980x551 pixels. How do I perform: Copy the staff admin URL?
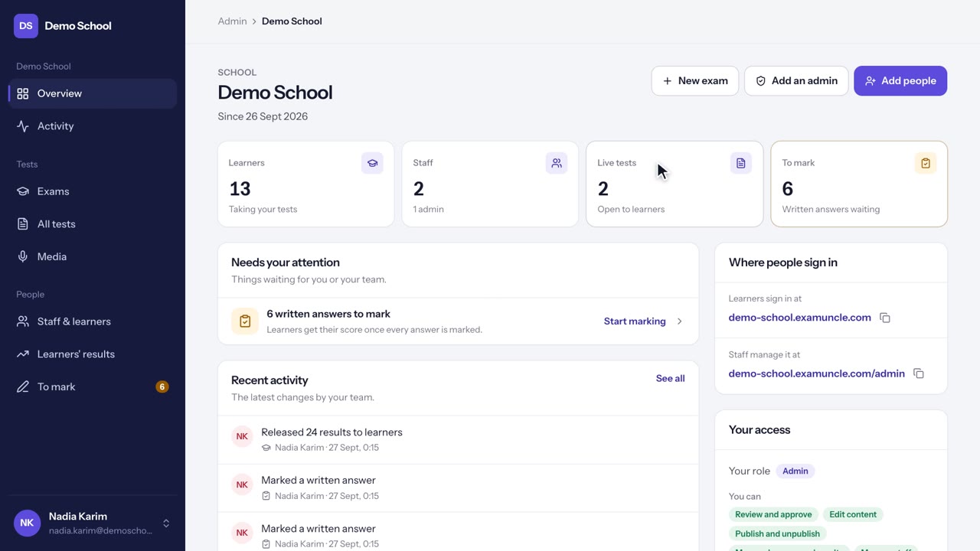(x=919, y=373)
